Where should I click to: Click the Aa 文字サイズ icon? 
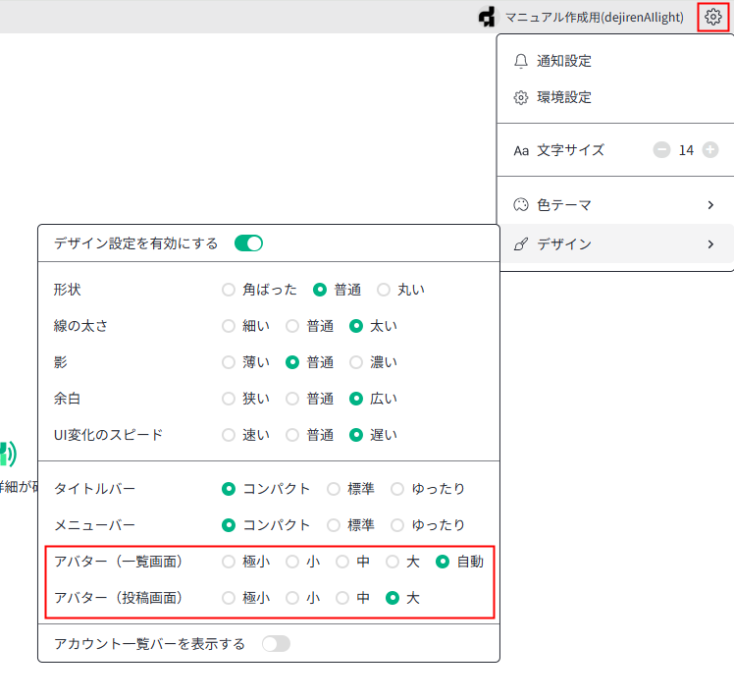coord(521,150)
